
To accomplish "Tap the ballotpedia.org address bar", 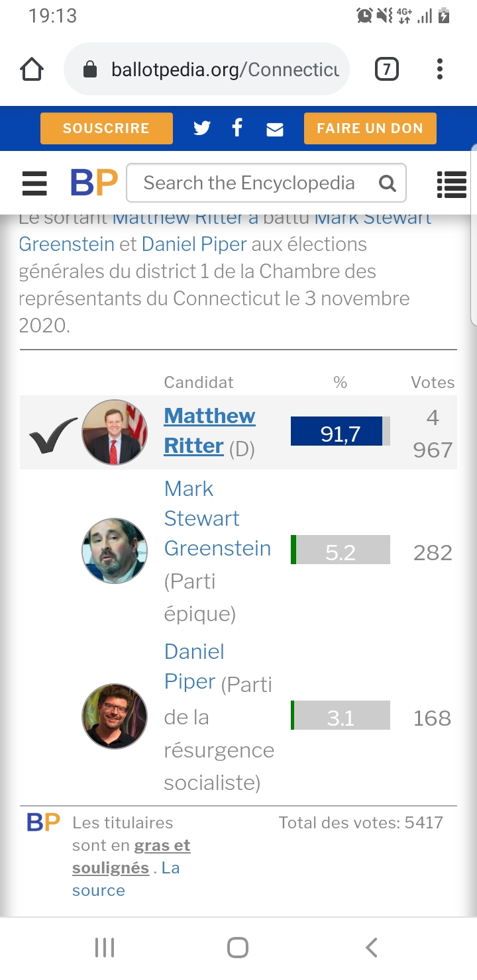I will click(x=207, y=69).
